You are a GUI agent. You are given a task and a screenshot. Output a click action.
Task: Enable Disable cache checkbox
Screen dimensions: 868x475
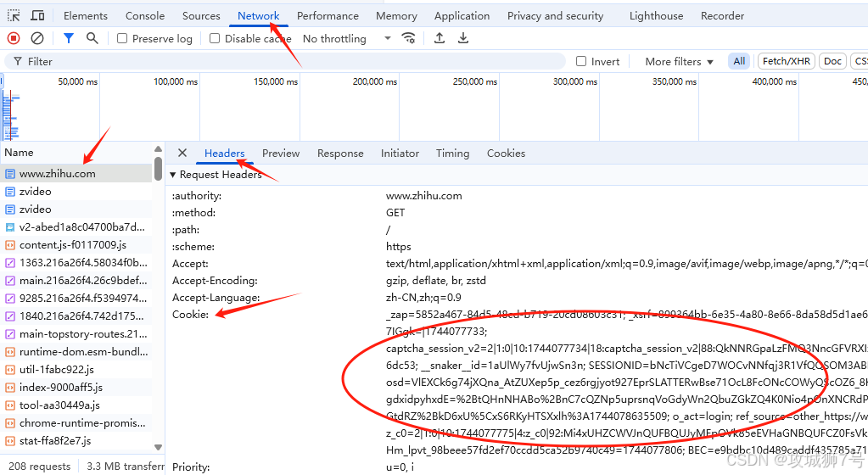point(215,38)
